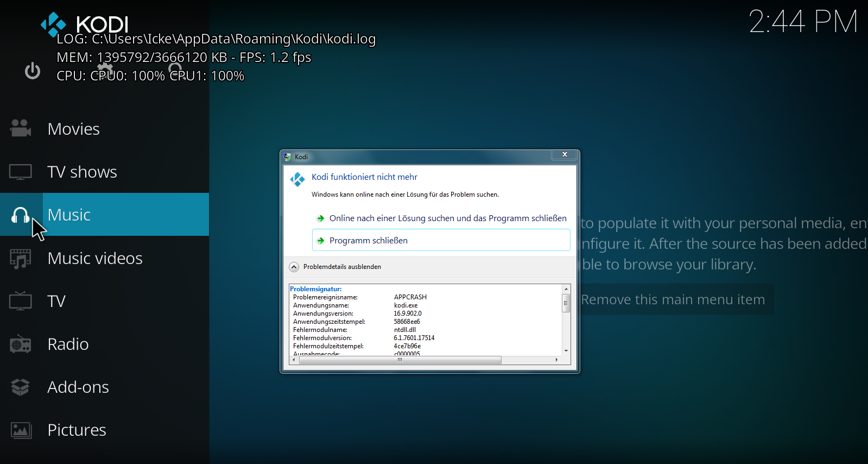Click the details vertical scrollbar down arrow
868x464 pixels.
click(x=566, y=352)
